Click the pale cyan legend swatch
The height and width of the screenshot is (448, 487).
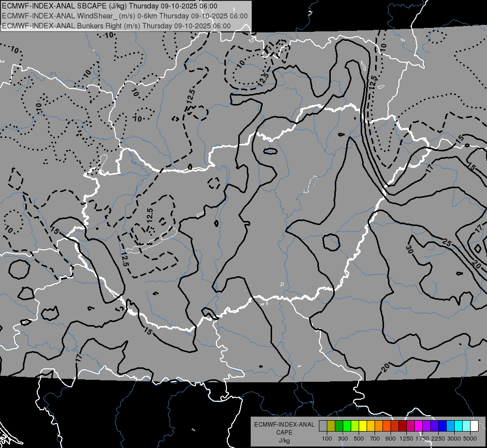coord(467,426)
